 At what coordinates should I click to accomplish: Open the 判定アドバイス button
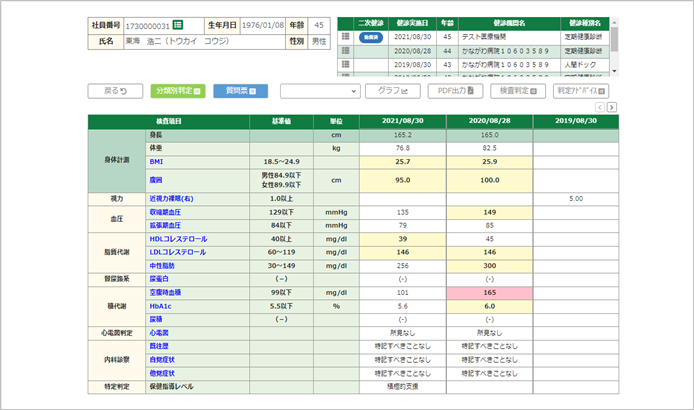[x=581, y=91]
